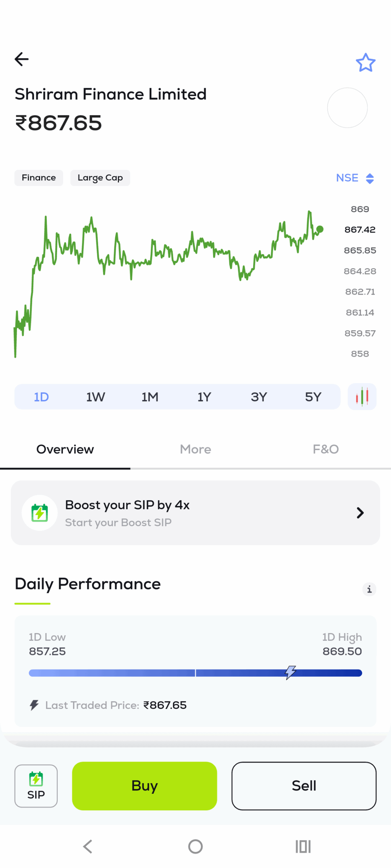
Task: Tap the lightning marker on price range bar
Action: 291,672
